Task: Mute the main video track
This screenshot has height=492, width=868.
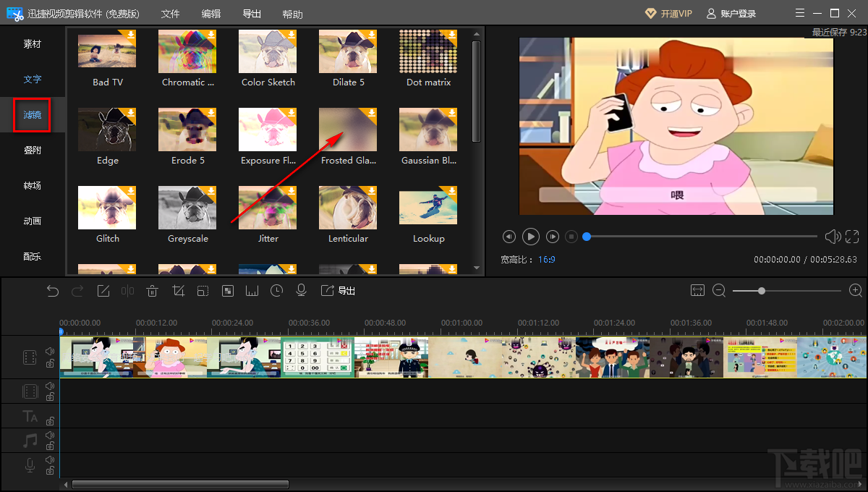Action: (50, 351)
